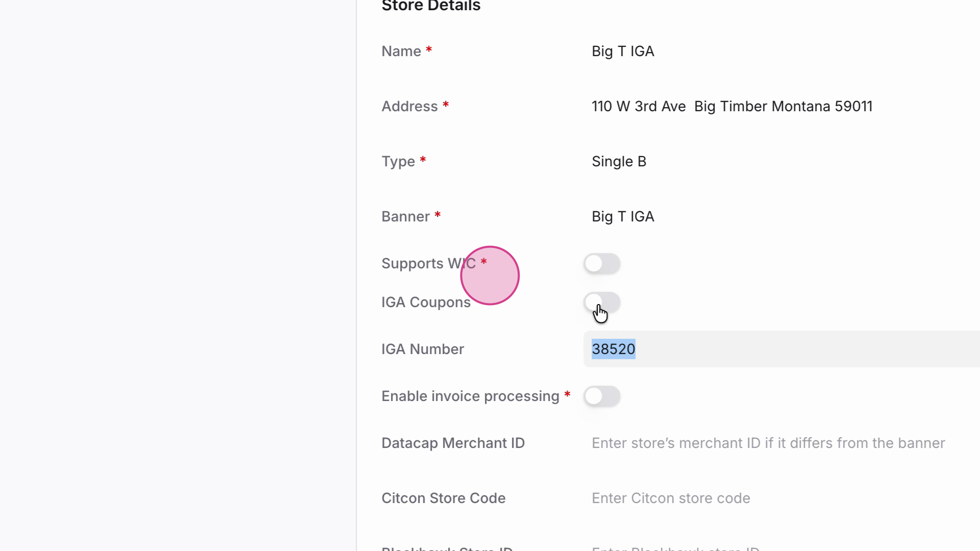Screen dimensions: 980x551
Task: Toggle the Supports WIC switch
Action: (x=602, y=264)
